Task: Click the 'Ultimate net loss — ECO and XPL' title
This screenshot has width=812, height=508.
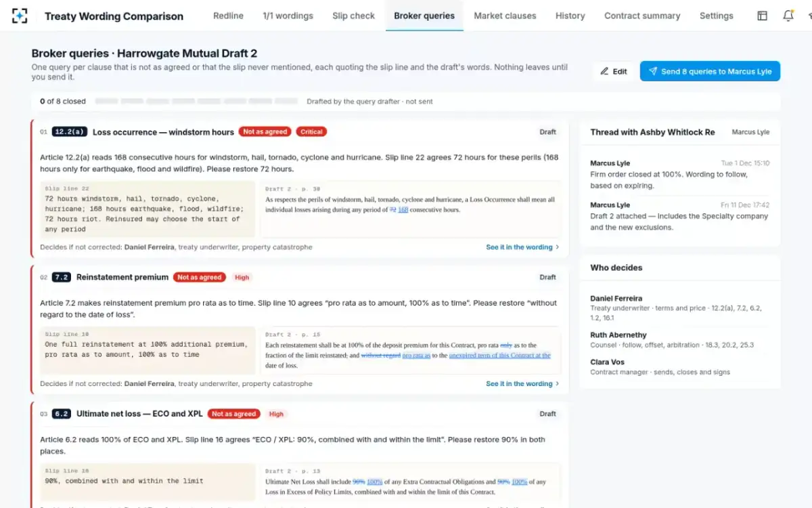Action: (139, 414)
